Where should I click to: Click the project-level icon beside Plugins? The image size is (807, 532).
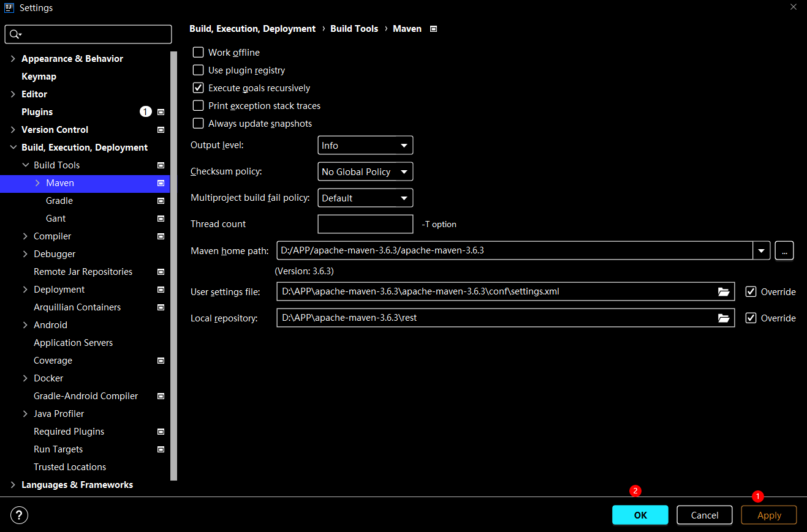pos(161,112)
